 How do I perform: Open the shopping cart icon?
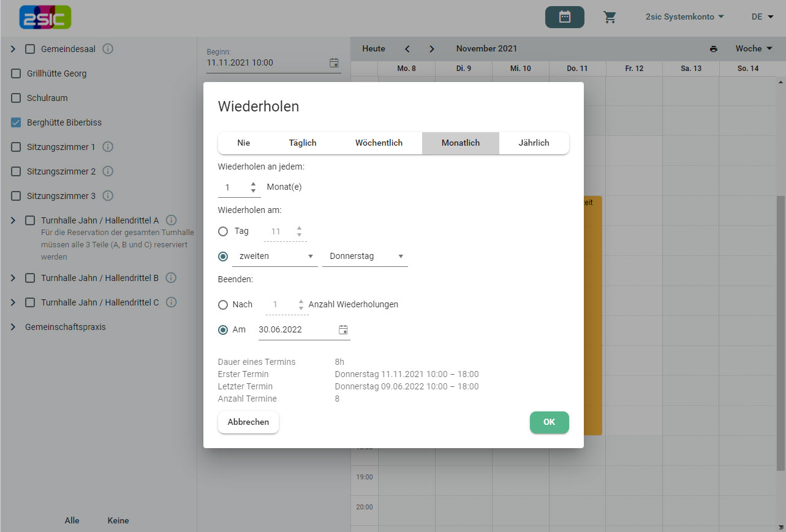click(610, 17)
